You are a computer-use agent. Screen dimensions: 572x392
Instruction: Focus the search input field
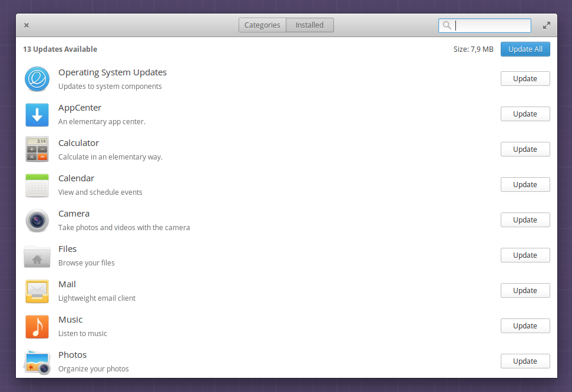tap(484, 25)
